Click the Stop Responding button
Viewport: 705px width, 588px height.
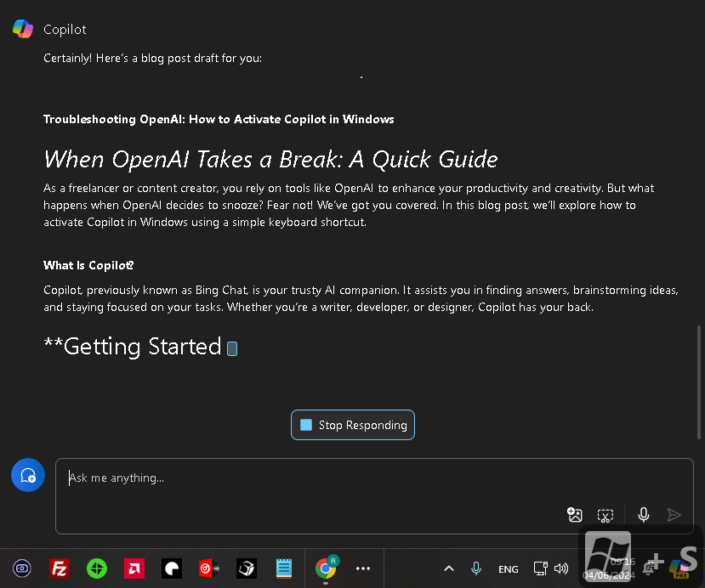[x=352, y=425]
